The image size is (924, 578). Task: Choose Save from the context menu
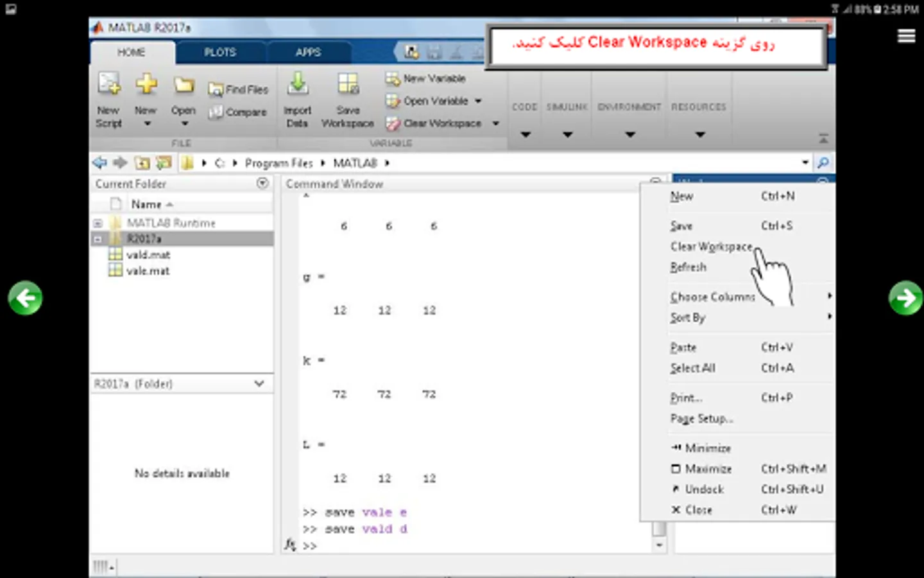pyautogui.click(x=681, y=226)
